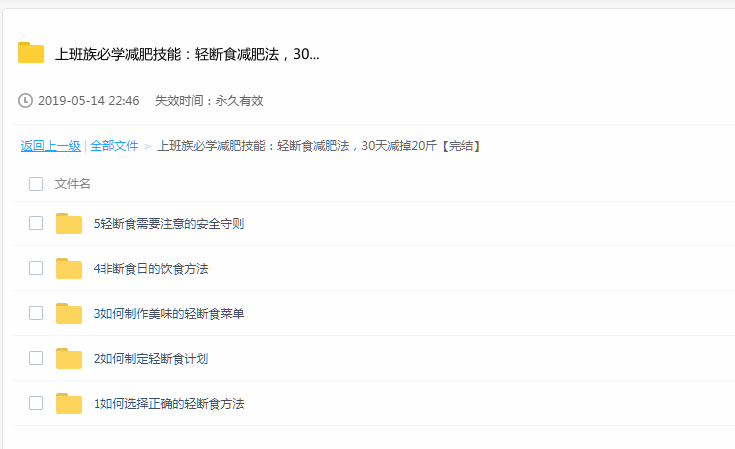735x449 pixels.
Task: Click the folder name 5轻断食需要注意的安全守则
Action: 169,224
